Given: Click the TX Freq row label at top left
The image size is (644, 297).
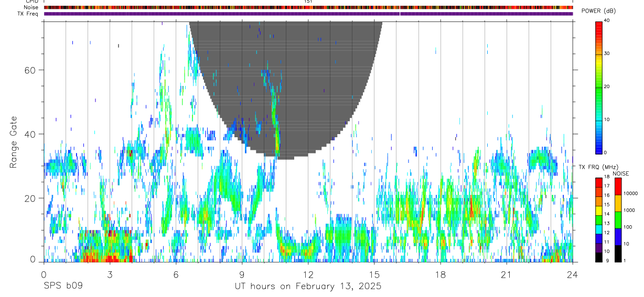Looking at the screenshot, I should 28,14.
